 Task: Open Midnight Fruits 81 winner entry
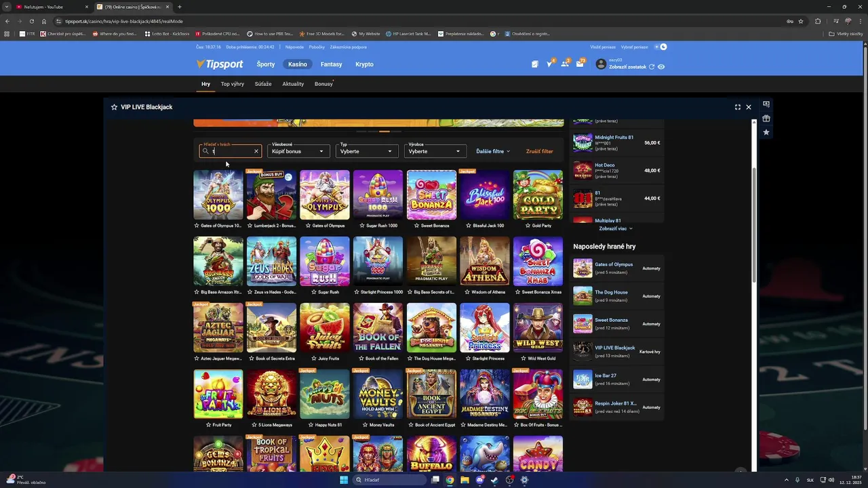(617, 142)
